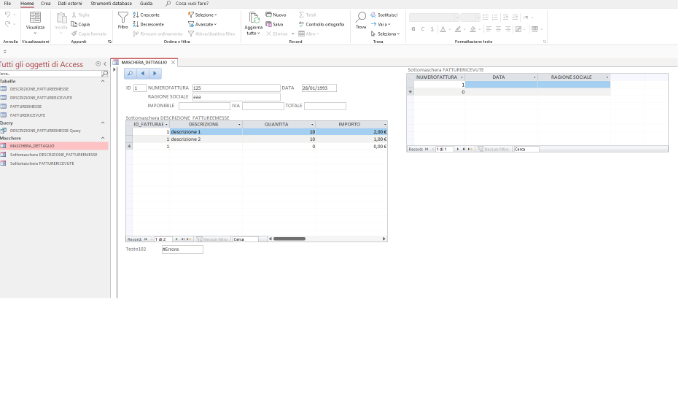Run Controllo ortografia spell check
The width and height of the screenshot is (700, 394).
click(x=321, y=24)
